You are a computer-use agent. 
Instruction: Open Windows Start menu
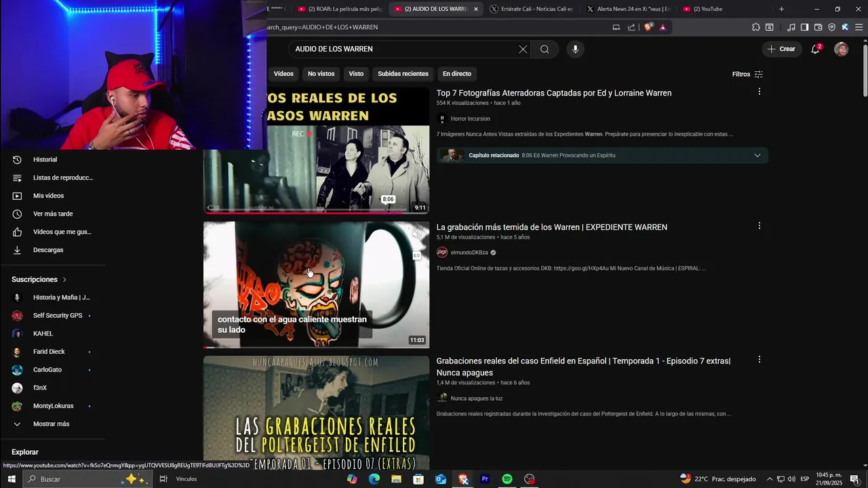(12, 479)
